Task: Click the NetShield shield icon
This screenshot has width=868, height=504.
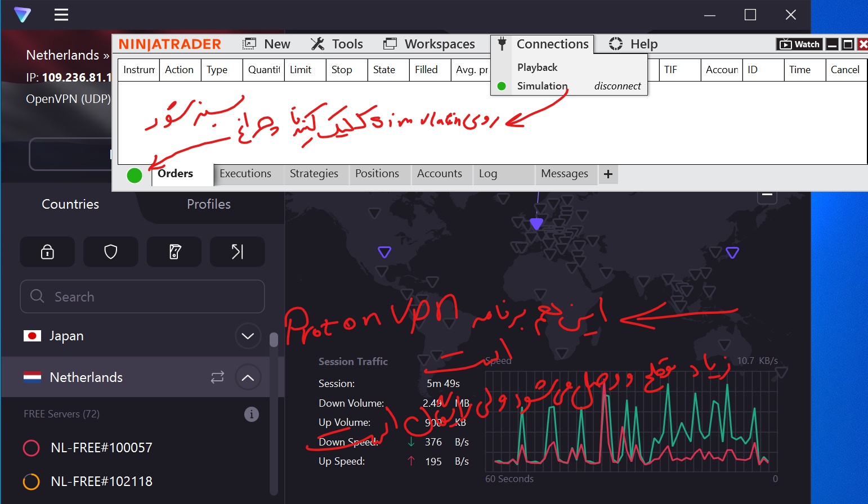Action: coord(111,251)
